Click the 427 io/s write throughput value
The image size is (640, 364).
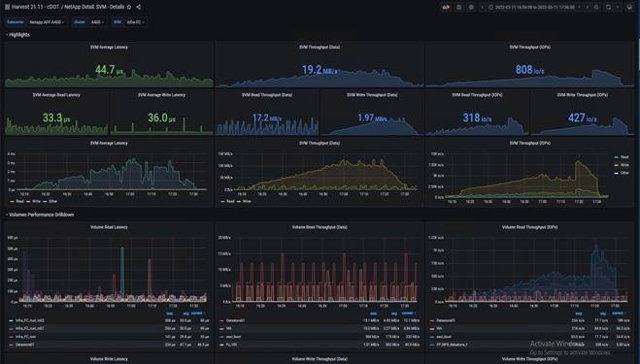click(583, 117)
